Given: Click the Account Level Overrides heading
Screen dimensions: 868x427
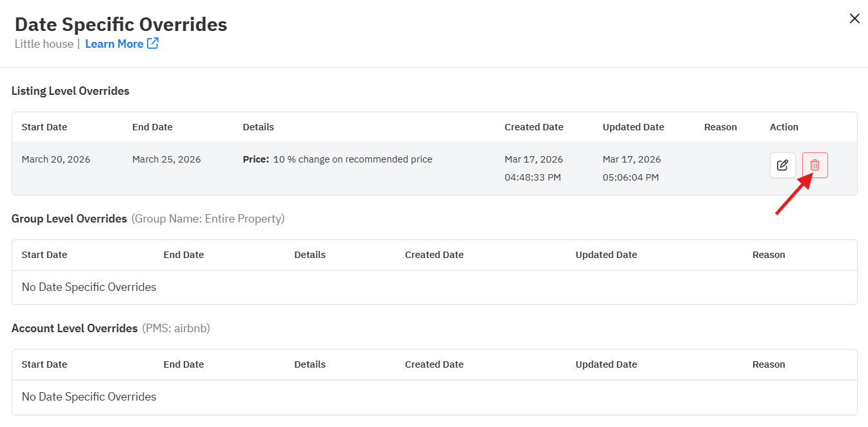Looking at the screenshot, I should click(x=74, y=328).
